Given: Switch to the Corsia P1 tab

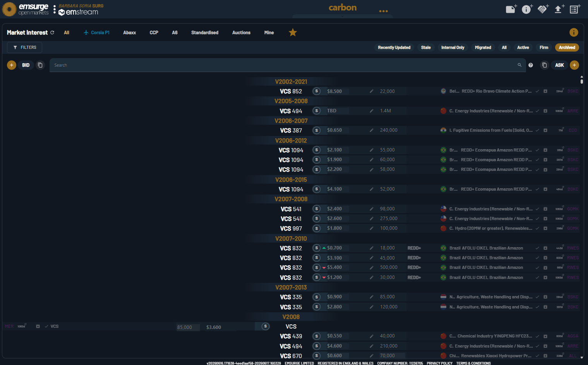Looking at the screenshot, I should coord(97,33).
